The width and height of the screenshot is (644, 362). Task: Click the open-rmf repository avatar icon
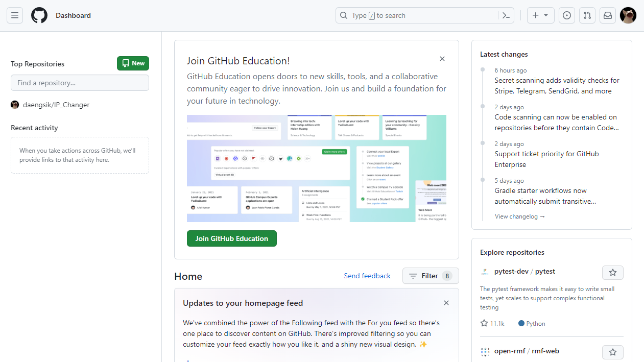pyautogui.click(x=485, y=352)
